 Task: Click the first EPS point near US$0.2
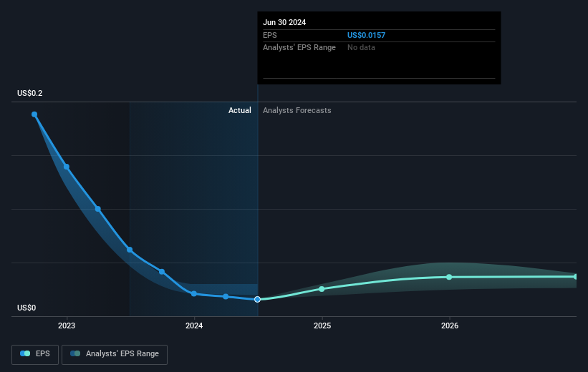click(x=34, y=114)
